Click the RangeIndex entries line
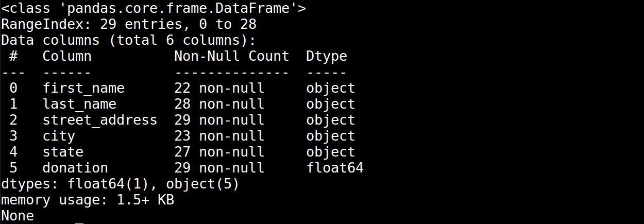 [129, 24]
